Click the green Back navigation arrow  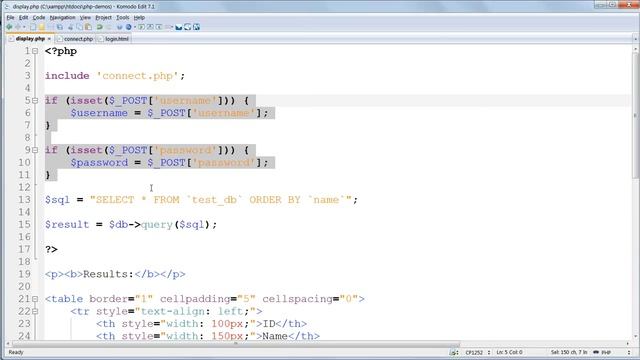pyautogui.click(x=9, y=27)
